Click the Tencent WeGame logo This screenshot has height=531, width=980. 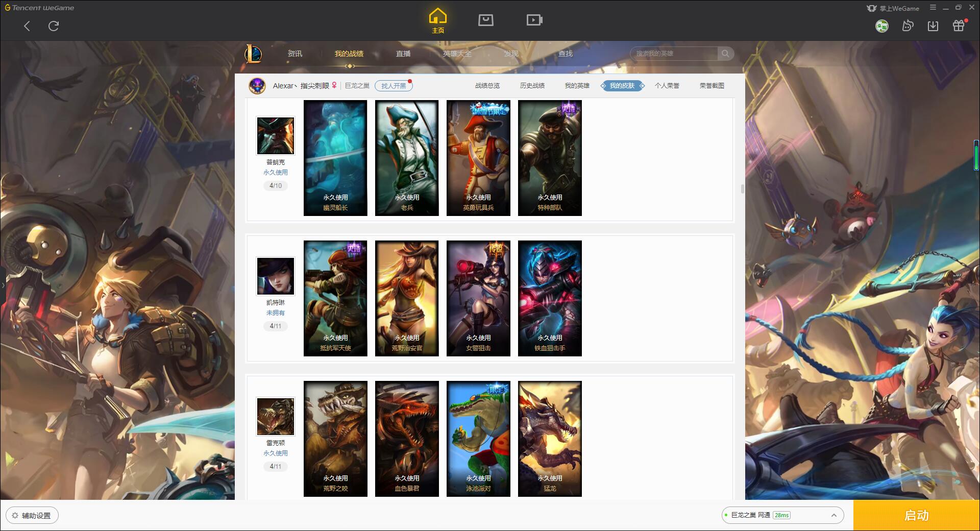[40, 8]
